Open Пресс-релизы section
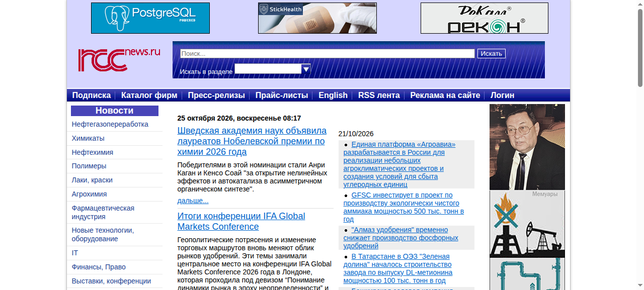 (216, 95)
